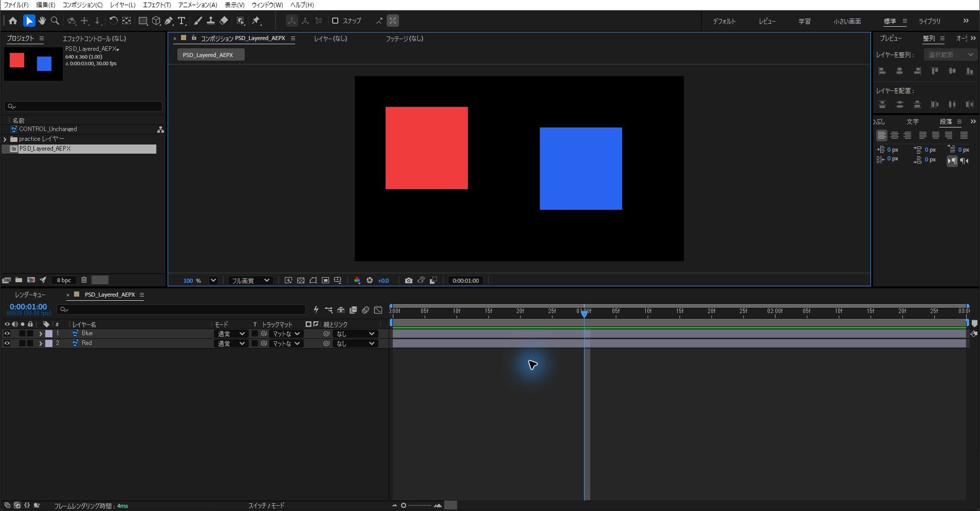Click the Home icon in toolbar

pos(13,21)
